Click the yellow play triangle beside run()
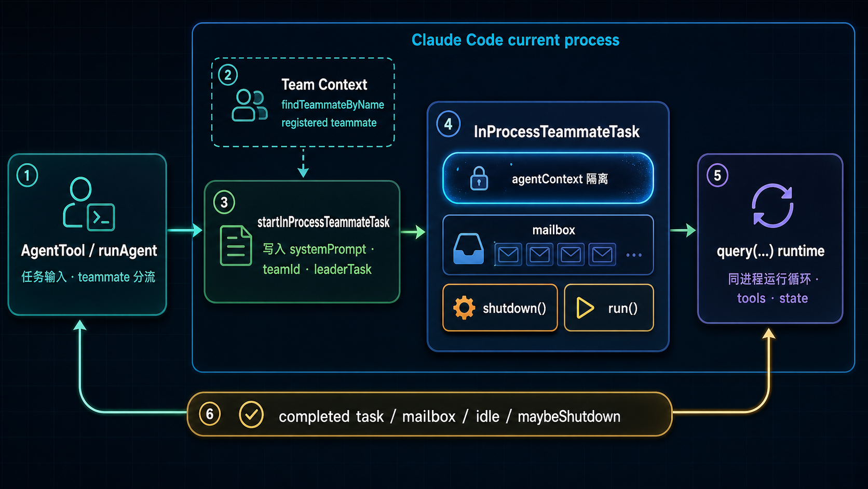868x489 pixels. [x=585, y=308]
